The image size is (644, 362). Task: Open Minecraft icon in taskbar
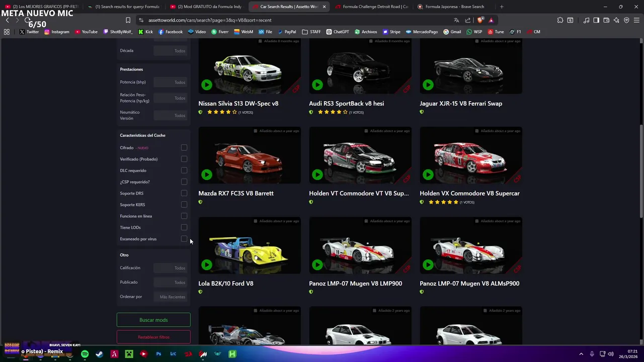click(x=129, y=354)
